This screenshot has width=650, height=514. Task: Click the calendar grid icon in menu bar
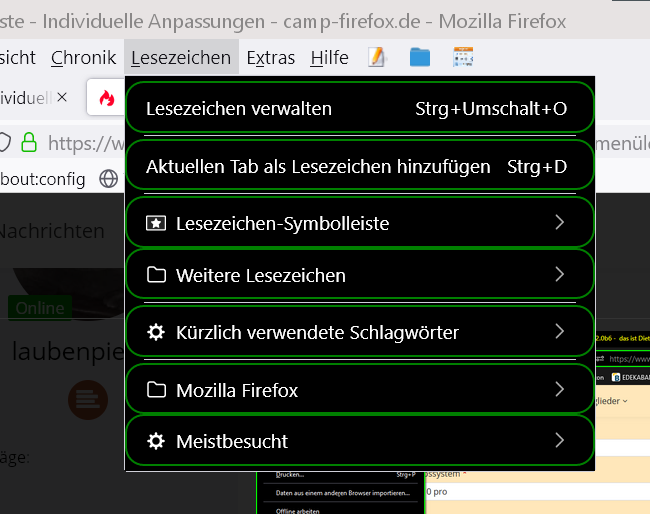[463, 57]
